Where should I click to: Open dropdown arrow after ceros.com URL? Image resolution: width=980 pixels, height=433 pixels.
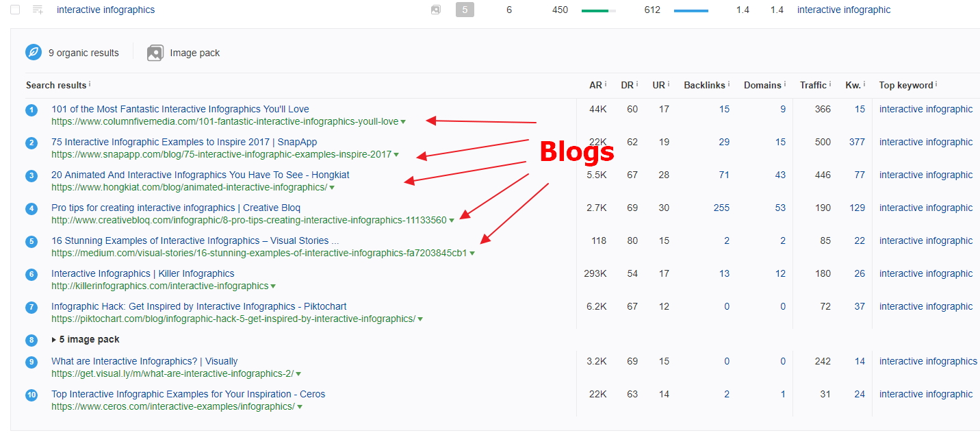pos(299,407)
